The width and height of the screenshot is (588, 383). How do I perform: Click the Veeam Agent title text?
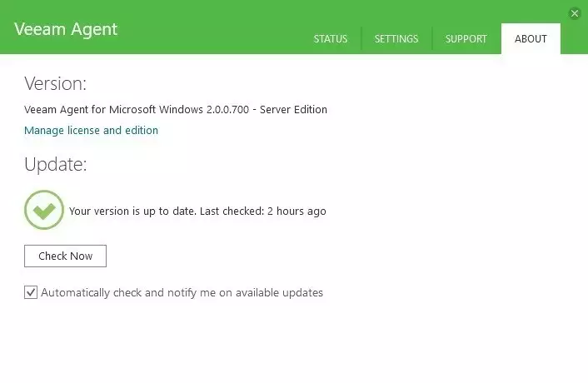coord(66,29)
